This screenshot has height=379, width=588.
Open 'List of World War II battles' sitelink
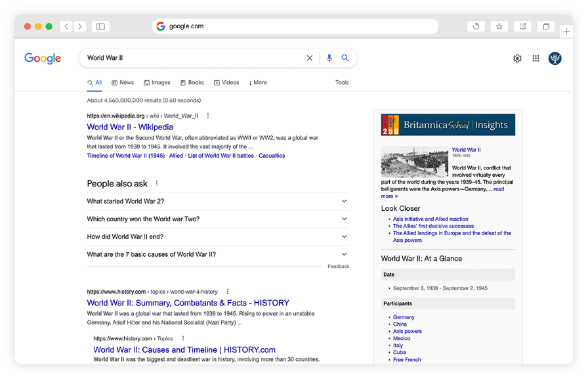point(221,156)
